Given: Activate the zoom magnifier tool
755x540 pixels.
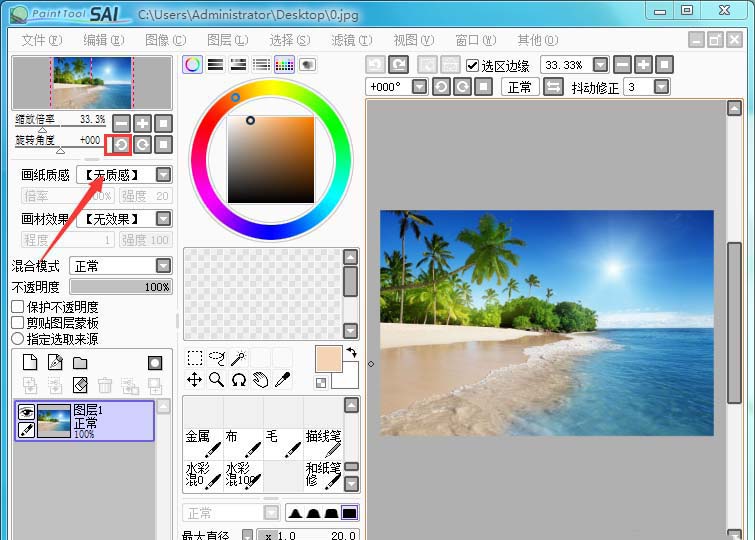Looking at the screenshot, I should pos(216,380).
